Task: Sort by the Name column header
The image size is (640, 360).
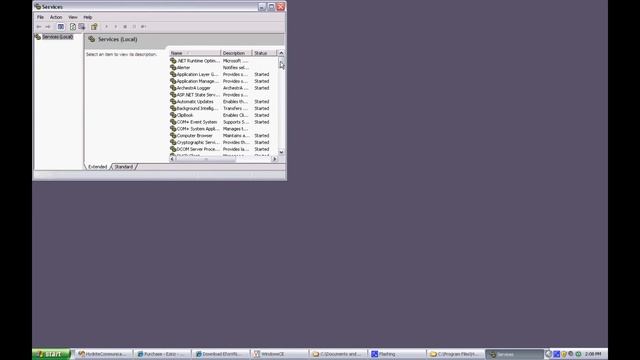Action: coord(195,53)
